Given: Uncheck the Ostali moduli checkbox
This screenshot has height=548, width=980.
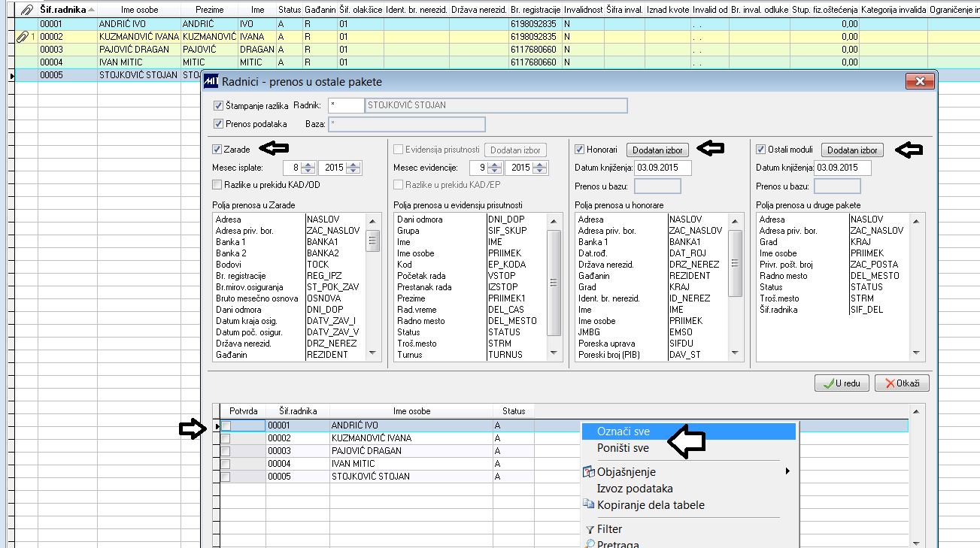Looking at the screenshot, I should tap(761, 150).
